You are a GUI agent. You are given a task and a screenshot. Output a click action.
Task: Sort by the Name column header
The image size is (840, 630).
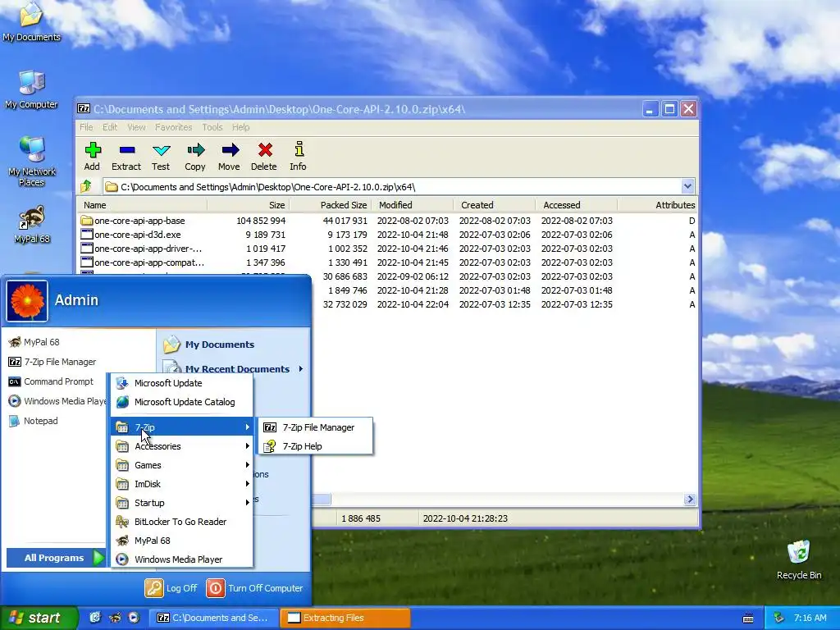tap(142, 205)
